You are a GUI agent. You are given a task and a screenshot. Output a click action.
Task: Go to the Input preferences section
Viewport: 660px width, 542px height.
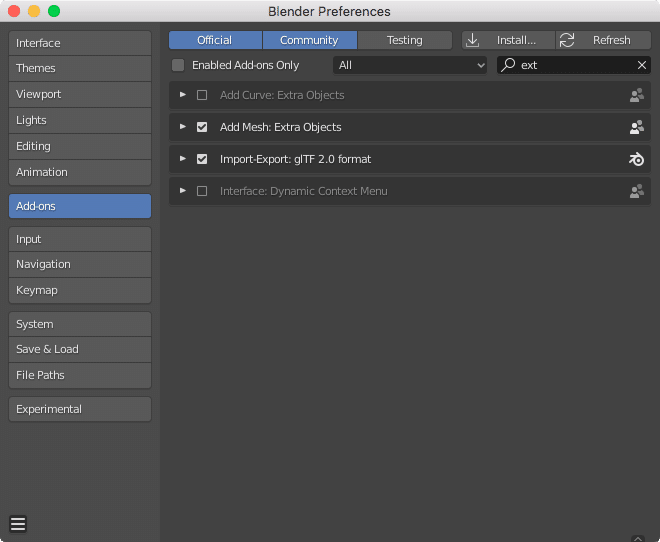[80, 239]
